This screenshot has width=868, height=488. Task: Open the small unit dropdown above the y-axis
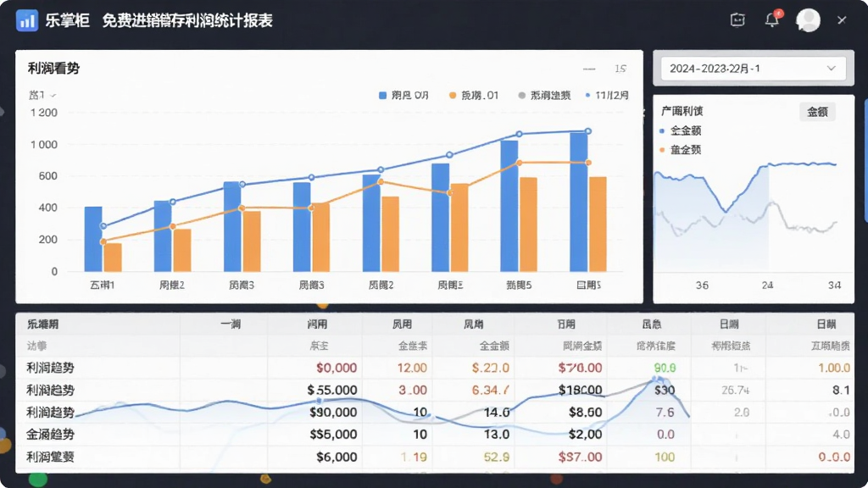42,95
